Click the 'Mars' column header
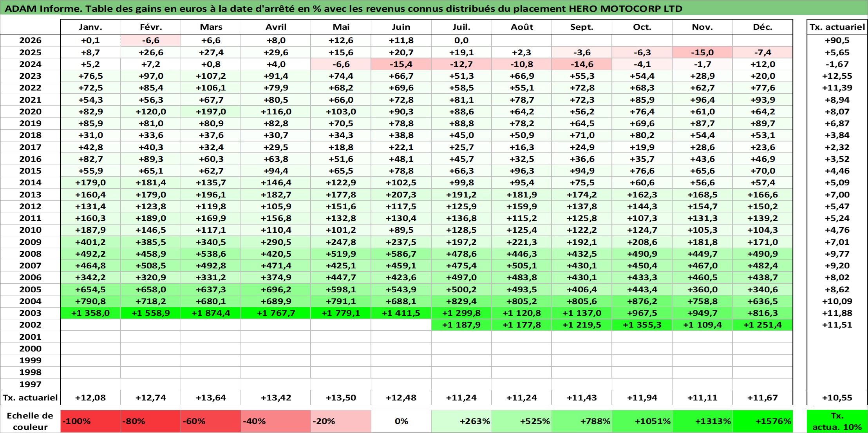Image resolution: width=868 pixels, height=433 pixels. tap(211, 27)
